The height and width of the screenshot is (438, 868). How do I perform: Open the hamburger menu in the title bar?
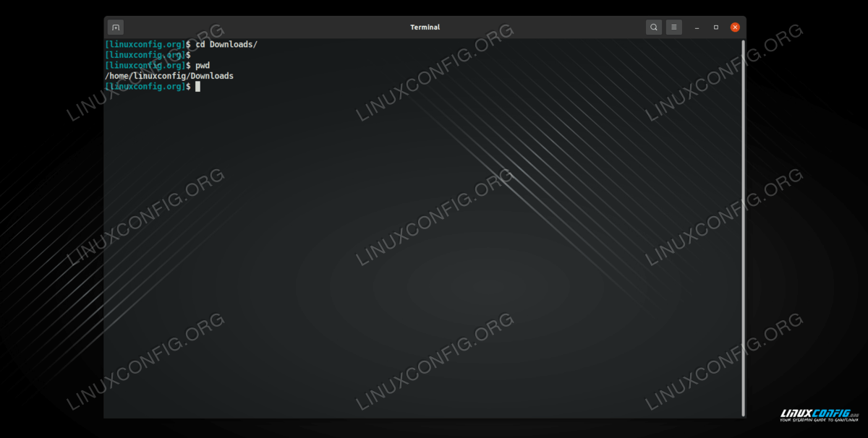click(x=674, y=27)
